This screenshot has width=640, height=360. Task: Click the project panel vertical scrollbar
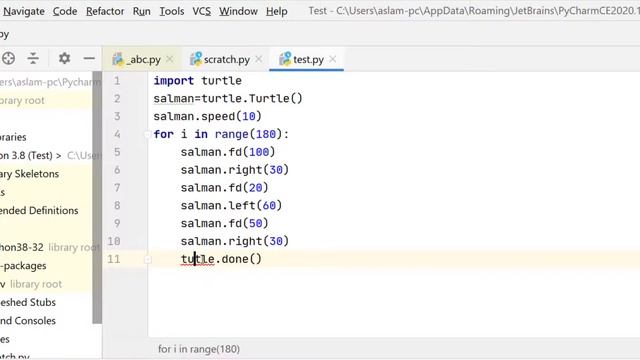tap(97, 198)
